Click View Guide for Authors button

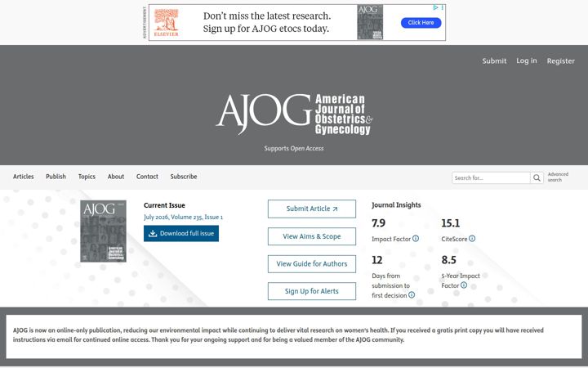click(x=312, y=263)
